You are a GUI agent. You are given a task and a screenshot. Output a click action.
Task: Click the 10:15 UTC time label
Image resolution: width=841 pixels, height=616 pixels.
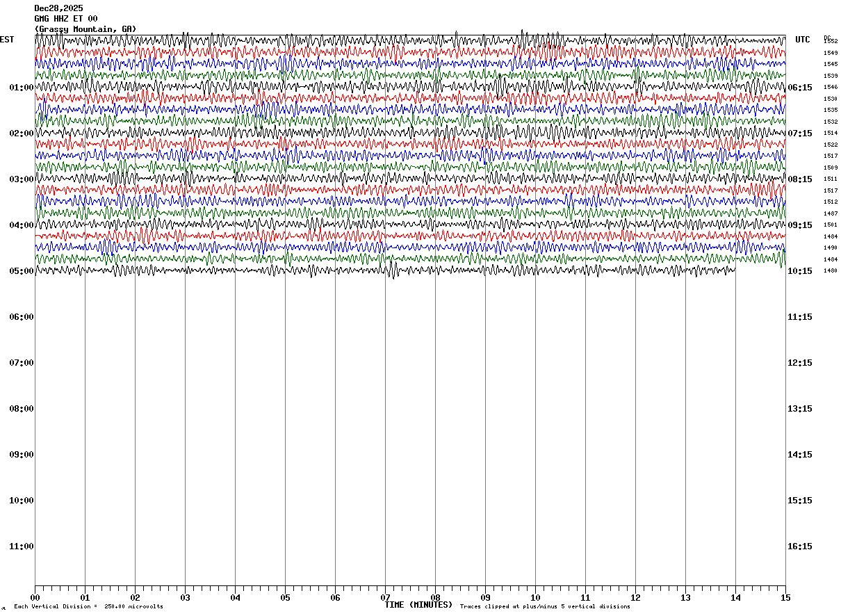[800, 271]
